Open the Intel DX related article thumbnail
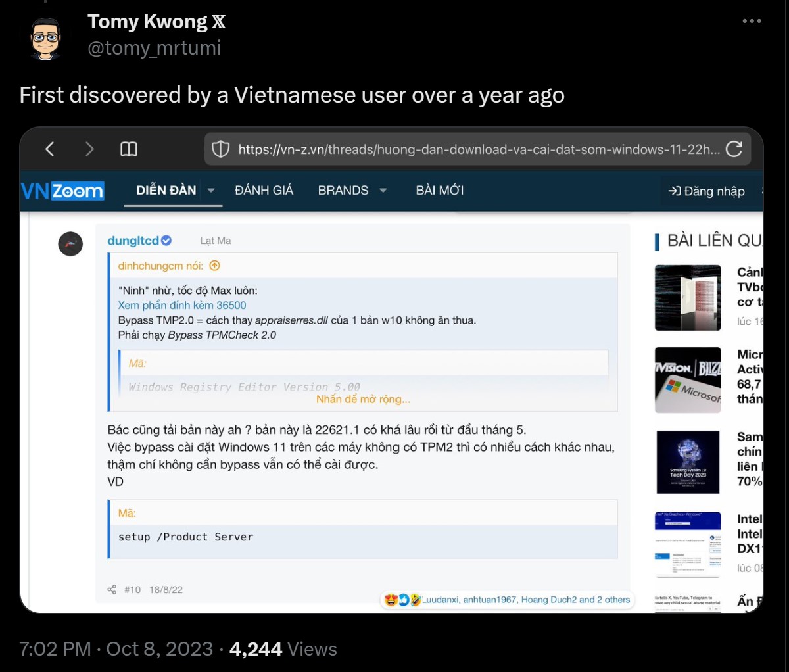 [x=688, y=544]
